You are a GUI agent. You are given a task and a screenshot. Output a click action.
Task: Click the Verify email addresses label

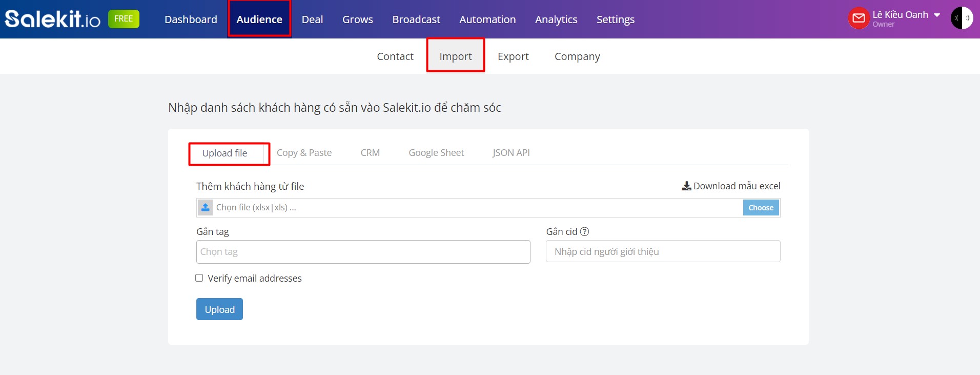pyautogui.click(x=255, y=278)
